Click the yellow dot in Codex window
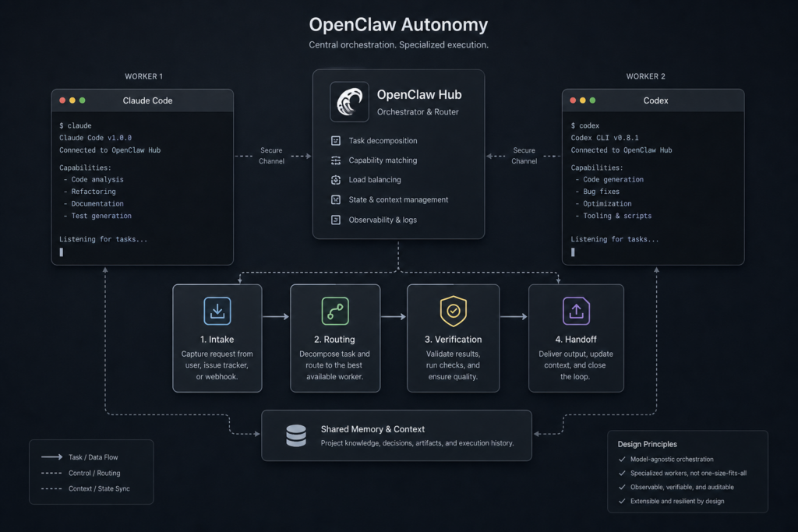Screen dimensions: 798x532 point(583,100)
